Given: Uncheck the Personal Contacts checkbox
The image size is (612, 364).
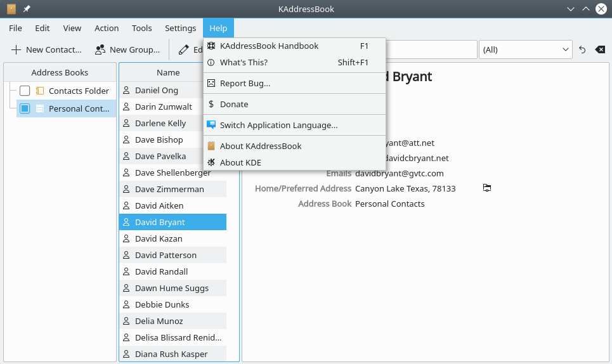Looking at the screenshot, I should coord(25,108).
